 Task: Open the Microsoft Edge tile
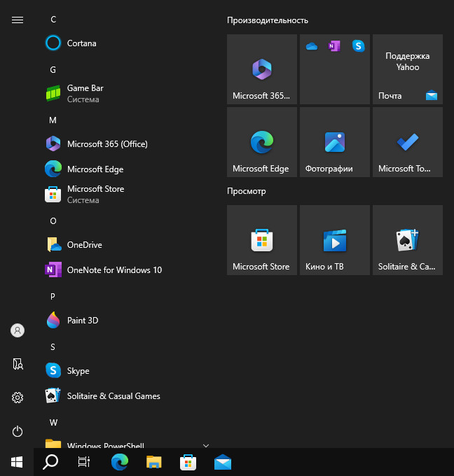point(262,142)
